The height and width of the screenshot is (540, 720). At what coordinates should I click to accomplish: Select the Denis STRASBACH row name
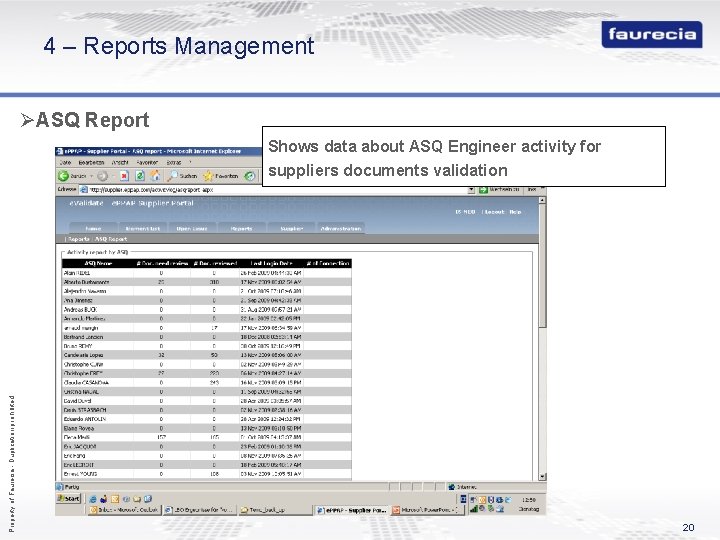tap(85, 410)
